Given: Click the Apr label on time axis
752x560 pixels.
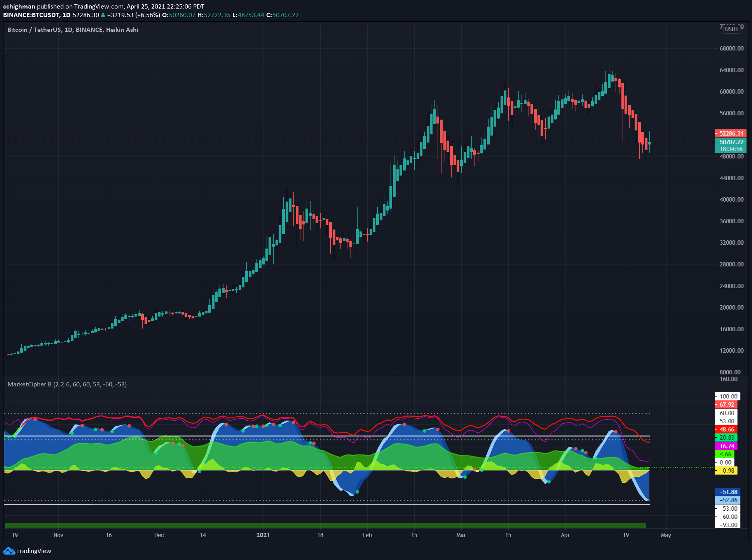Looking at the screenshot, I should 565,535.
